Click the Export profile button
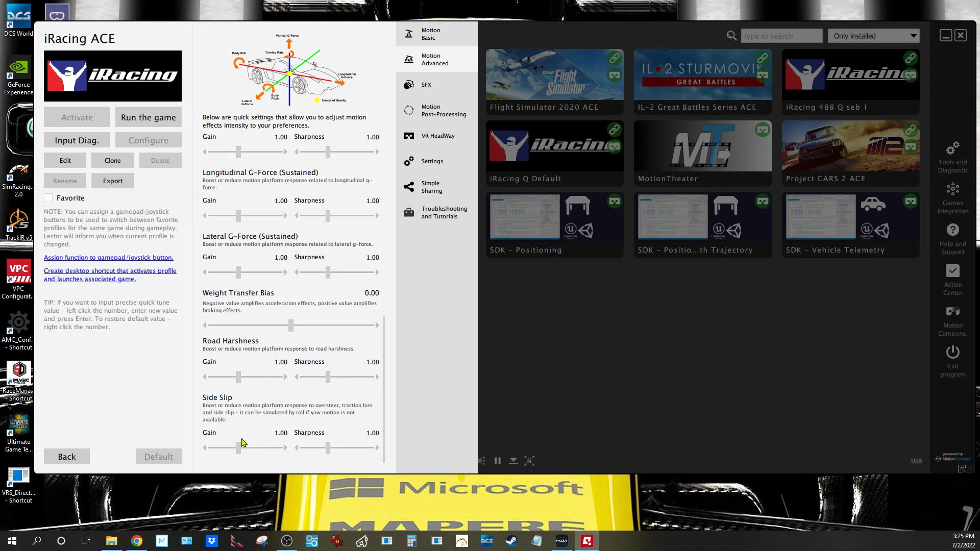This screenshot has width=980, height=551. pos(113,181)
